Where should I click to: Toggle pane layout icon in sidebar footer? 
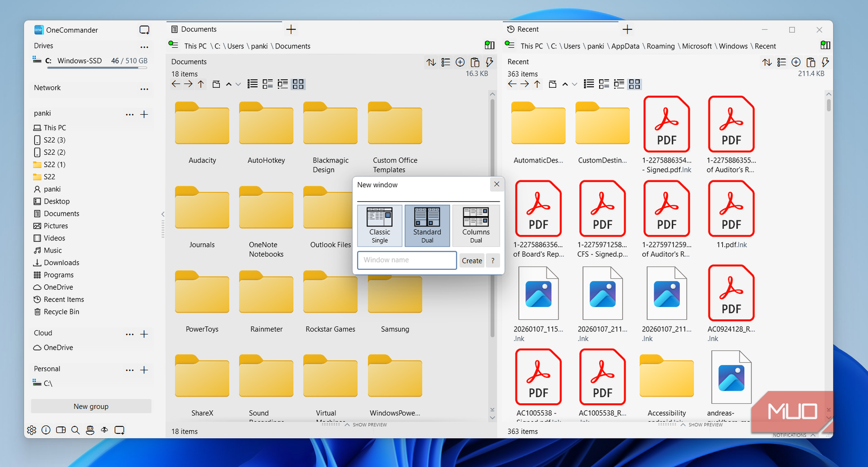pos(61,430)
